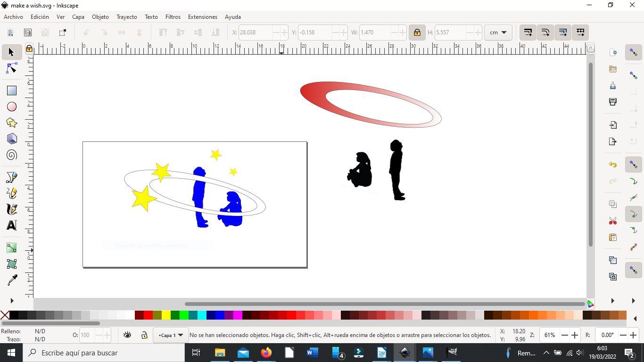The image size is (644, 362).
Task: Choose the Text tool
Action: [11, 225]
